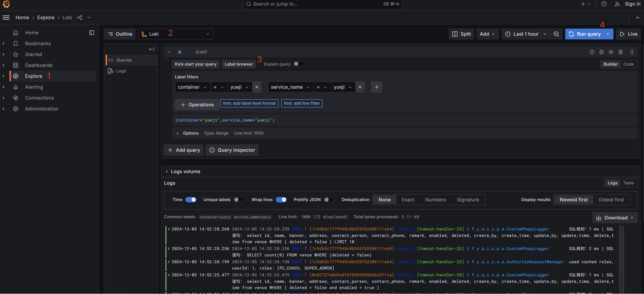Click the Grafana logo icon
The width and height of the screenshot is (644, 294).
[x=6, y=4]
